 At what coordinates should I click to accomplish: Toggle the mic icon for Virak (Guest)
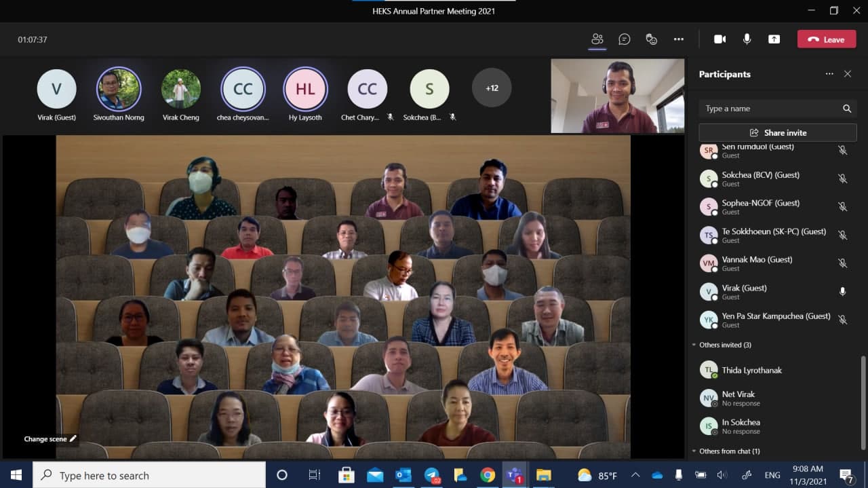[x=842, y=291]
